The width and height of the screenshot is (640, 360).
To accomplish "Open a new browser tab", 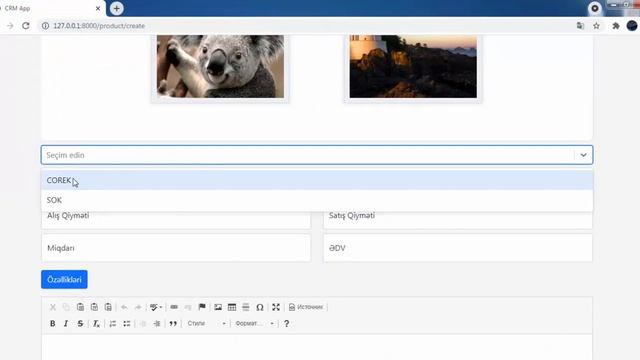I will coord(117,8).
